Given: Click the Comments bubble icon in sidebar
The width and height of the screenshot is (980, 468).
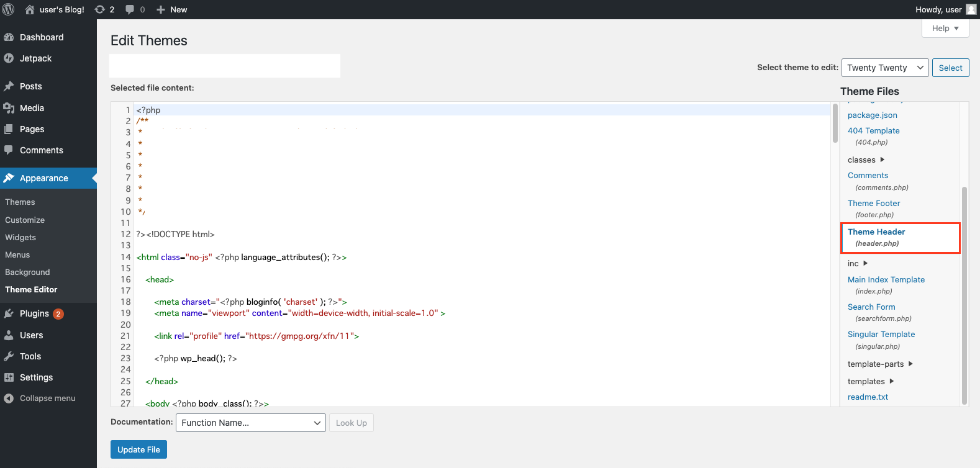Looking at the screenshot, I should (9, 150).
